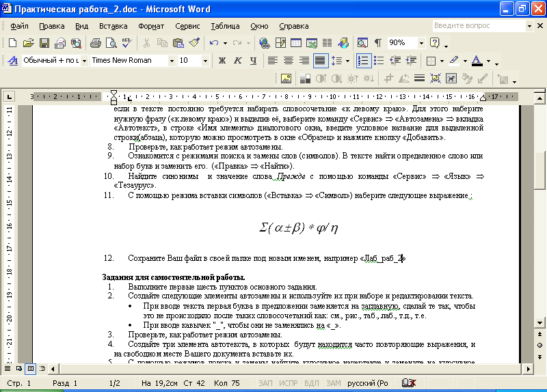Expand font color dropdown arrow

[x=488, y=61]
